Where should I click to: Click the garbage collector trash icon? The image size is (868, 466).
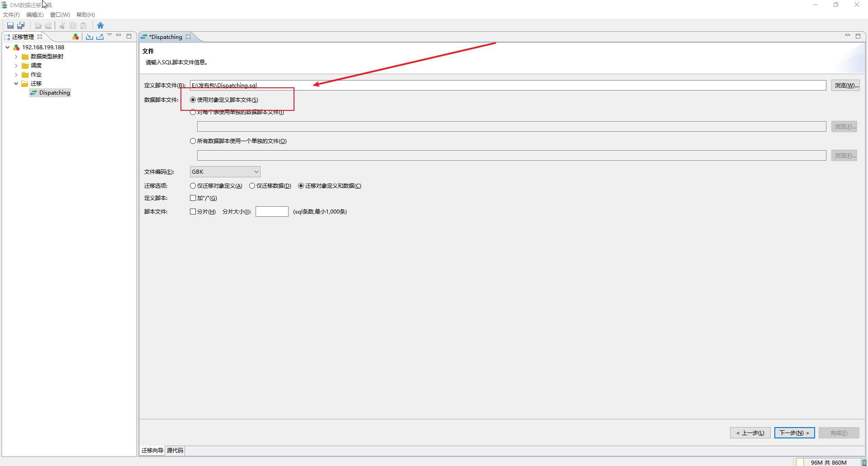864,462
